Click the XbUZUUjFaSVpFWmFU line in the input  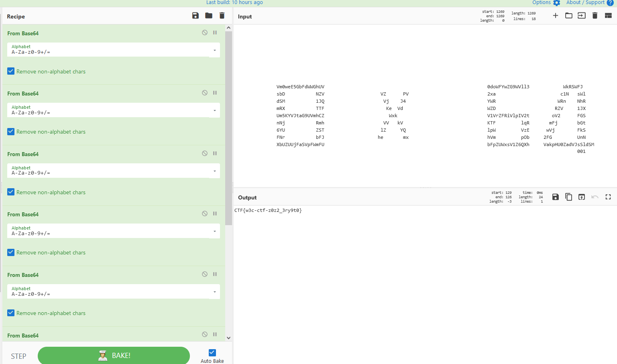(x=300, y=144)
